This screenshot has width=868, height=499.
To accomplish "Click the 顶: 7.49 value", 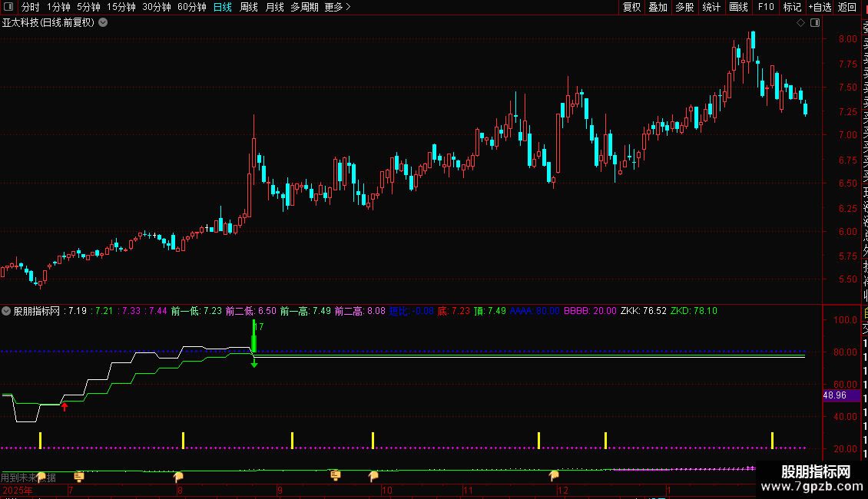I will [490, 311].
